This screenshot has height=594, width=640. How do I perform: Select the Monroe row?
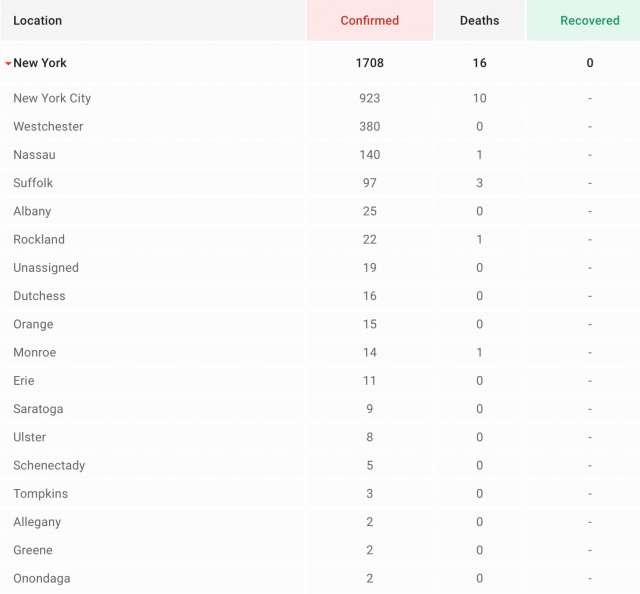[35, 353]
